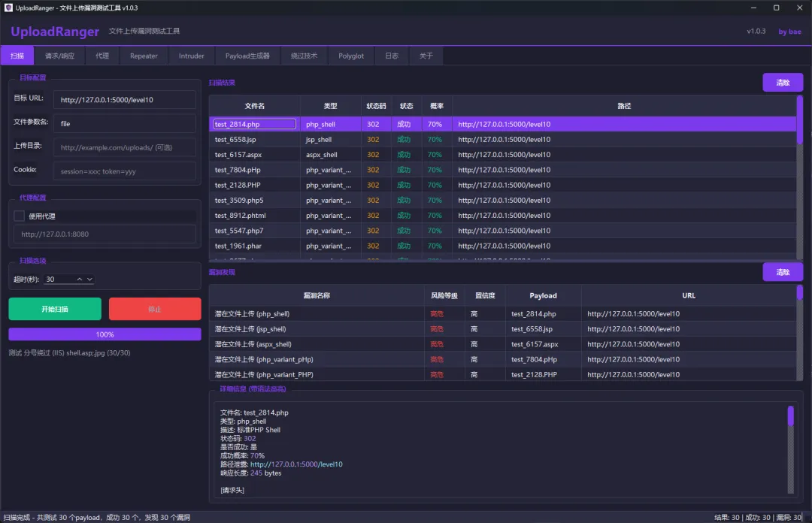This screenshot has width=812, height=523.
Task: Click the green 开始扫描 button
Action: [55, 309]
